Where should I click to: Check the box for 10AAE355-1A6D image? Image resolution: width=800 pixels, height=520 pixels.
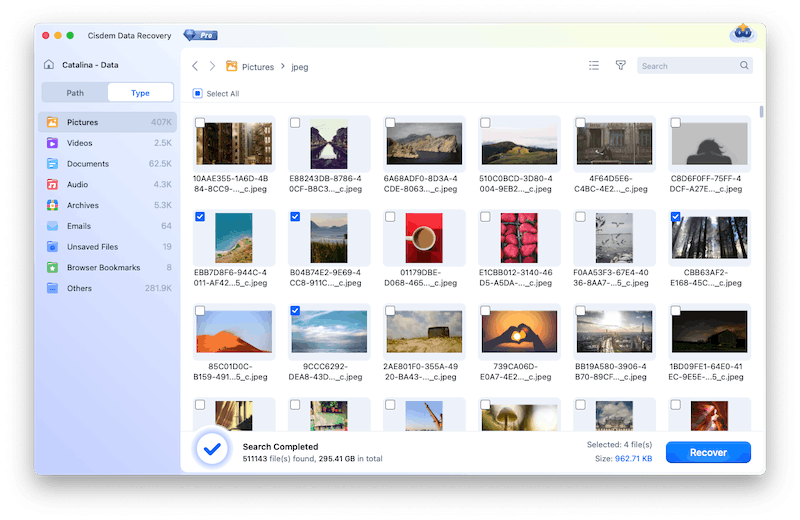click(x=200, y=123)
